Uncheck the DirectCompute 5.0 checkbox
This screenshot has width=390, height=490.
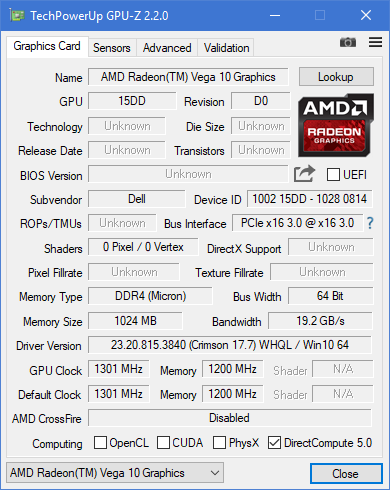click(x=274, y=443)
